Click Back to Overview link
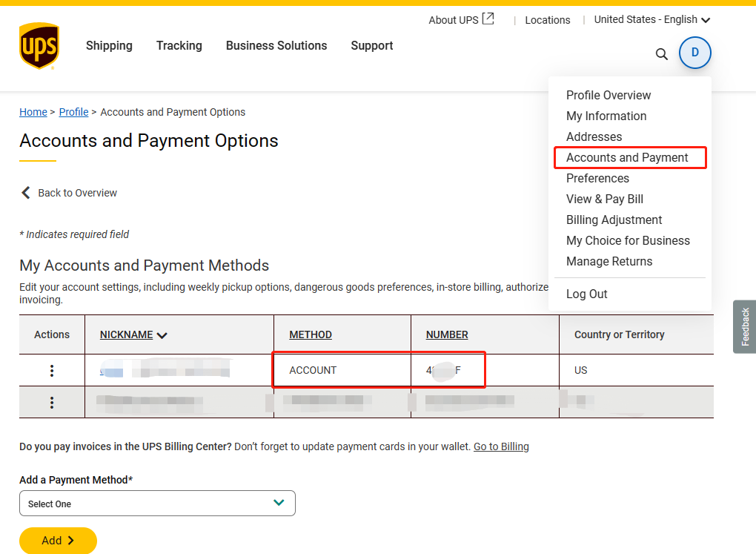This screenshot has height=554, width=756. pyautogui.click(x=77, y=193)
